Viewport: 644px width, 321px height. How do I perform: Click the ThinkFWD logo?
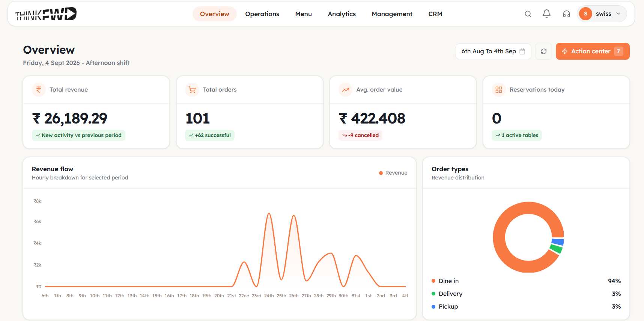click(46, 14)
